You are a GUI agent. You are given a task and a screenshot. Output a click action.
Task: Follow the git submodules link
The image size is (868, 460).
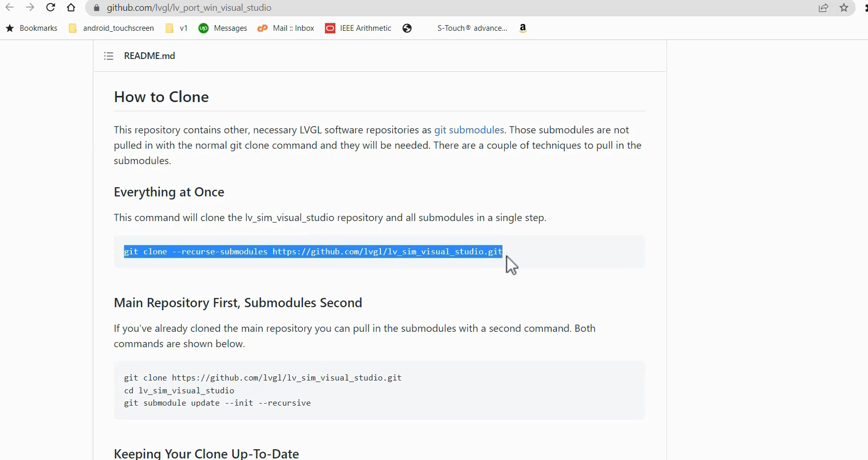pyautogui.click(x=469, y=130)
